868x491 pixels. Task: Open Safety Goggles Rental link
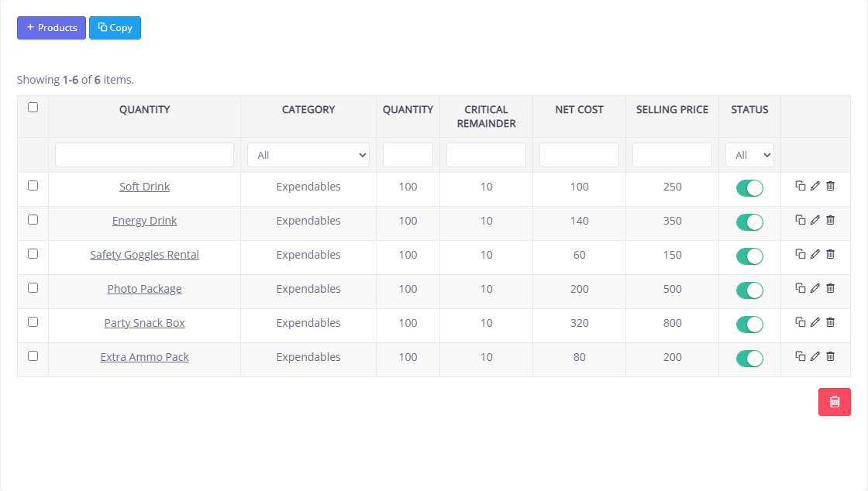144,255
